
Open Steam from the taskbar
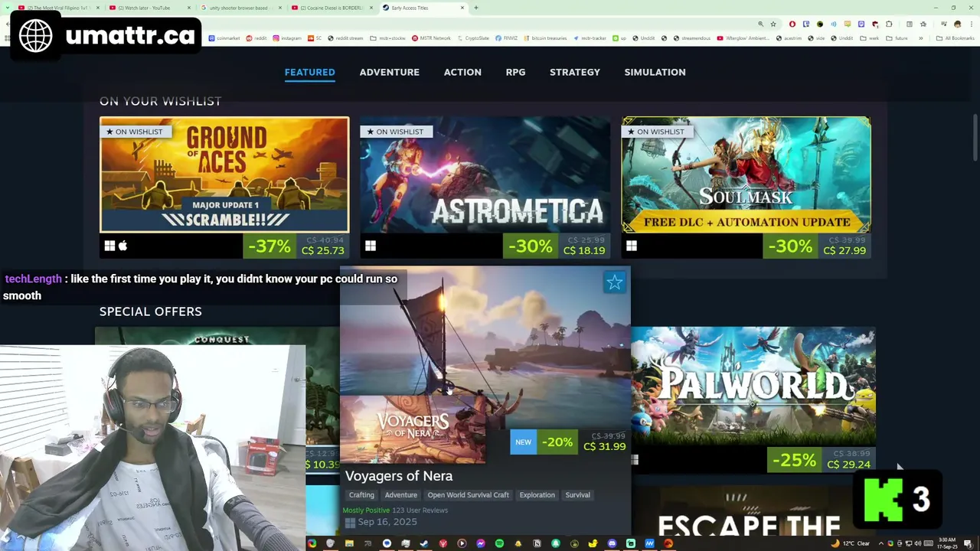[424, 543]
